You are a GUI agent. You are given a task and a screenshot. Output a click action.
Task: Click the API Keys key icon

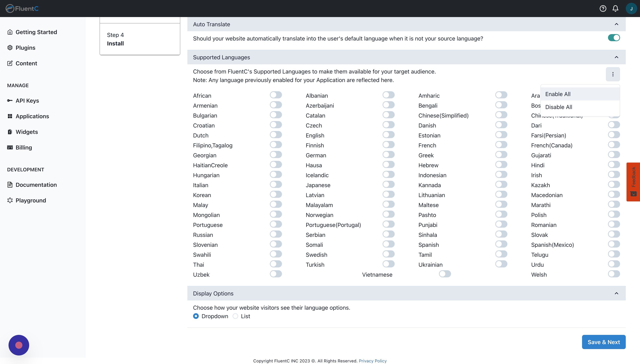coord(10,100)
